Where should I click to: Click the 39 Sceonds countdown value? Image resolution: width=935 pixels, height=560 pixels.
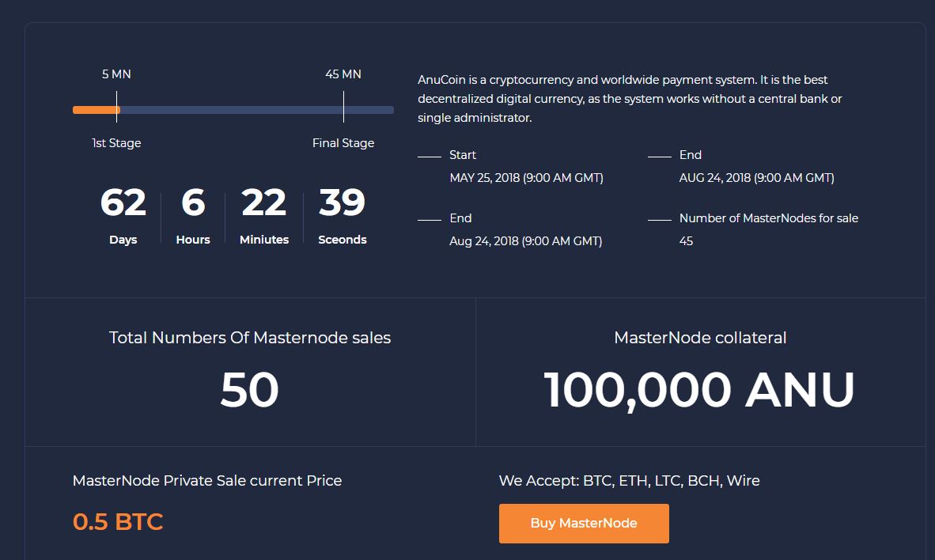tap(342, 202)
